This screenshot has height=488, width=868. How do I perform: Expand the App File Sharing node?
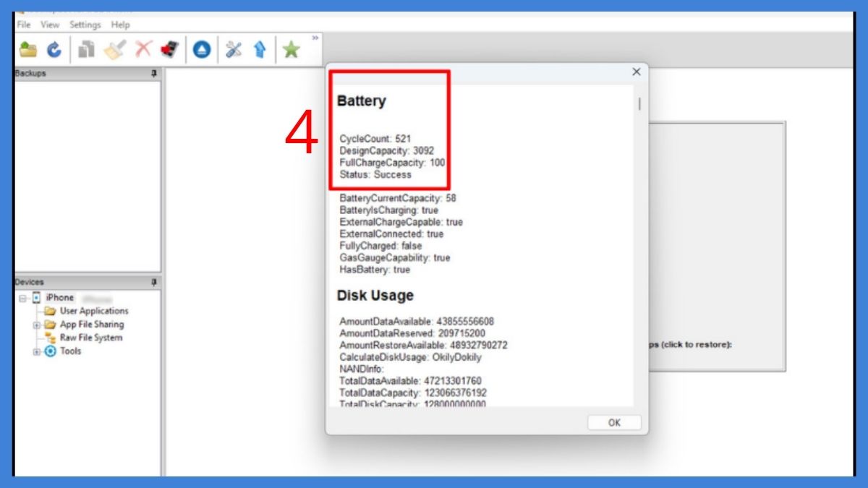pos(36,325)
